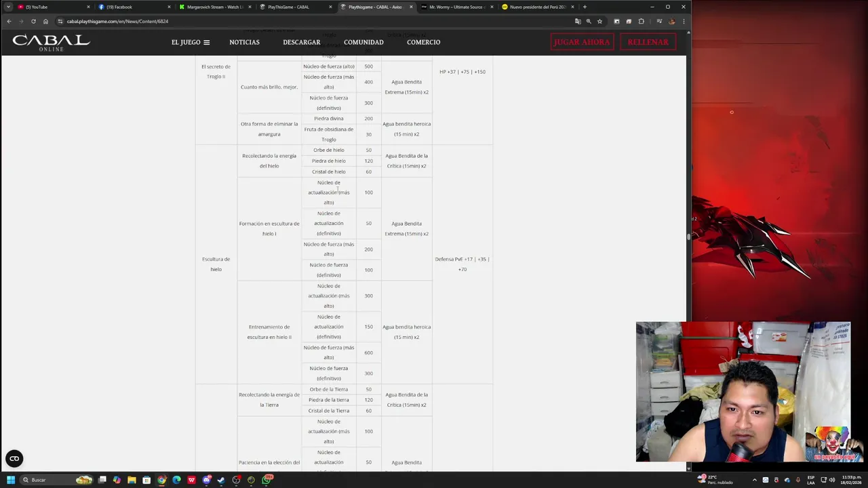Image resolution: width=868 pixels, height=488 pixels.
Task: Open a new browser tab
Action: [585, 7]
